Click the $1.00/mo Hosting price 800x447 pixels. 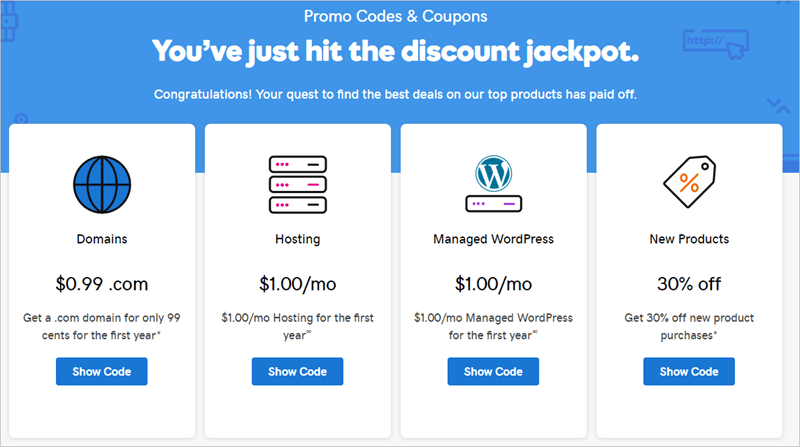[297, 284]
